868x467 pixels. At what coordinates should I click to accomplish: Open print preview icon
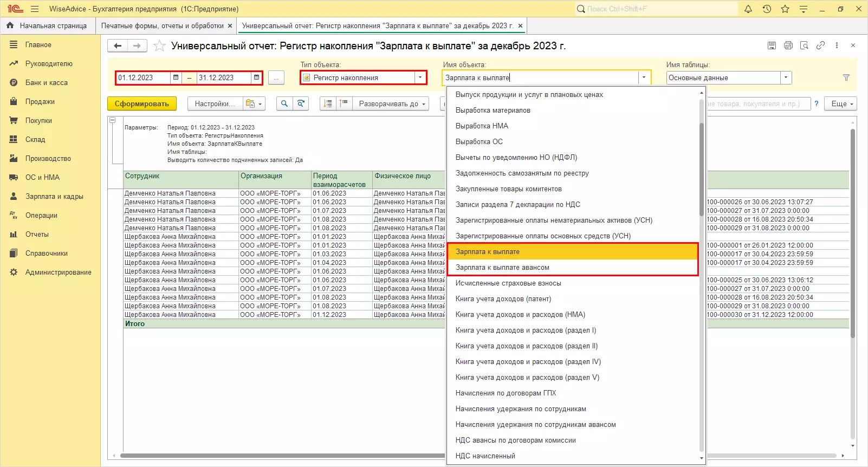pyautogui.click(x=804, y=46)
